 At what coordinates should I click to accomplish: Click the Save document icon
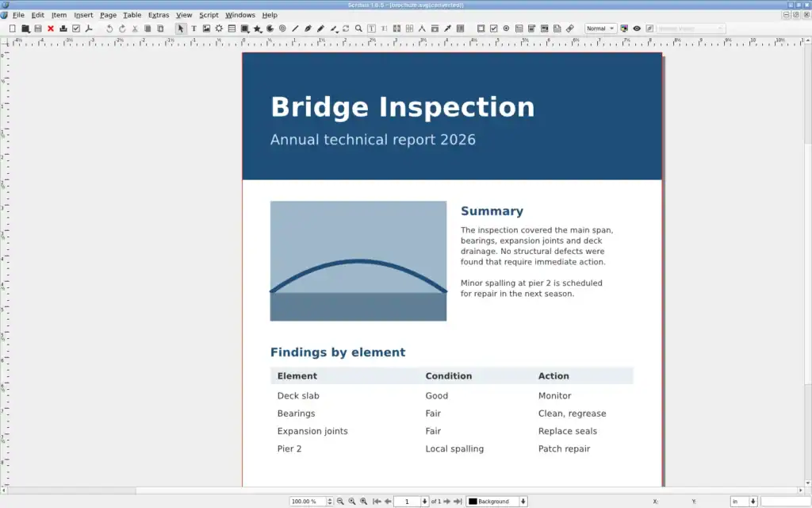coord(38,29)
